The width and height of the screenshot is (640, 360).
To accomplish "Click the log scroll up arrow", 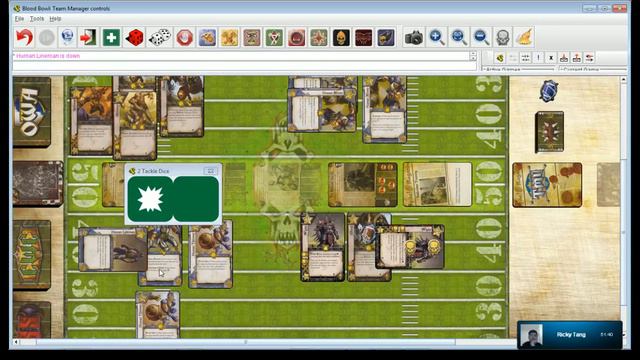I will pyautogui.click(x=473, y=53).
